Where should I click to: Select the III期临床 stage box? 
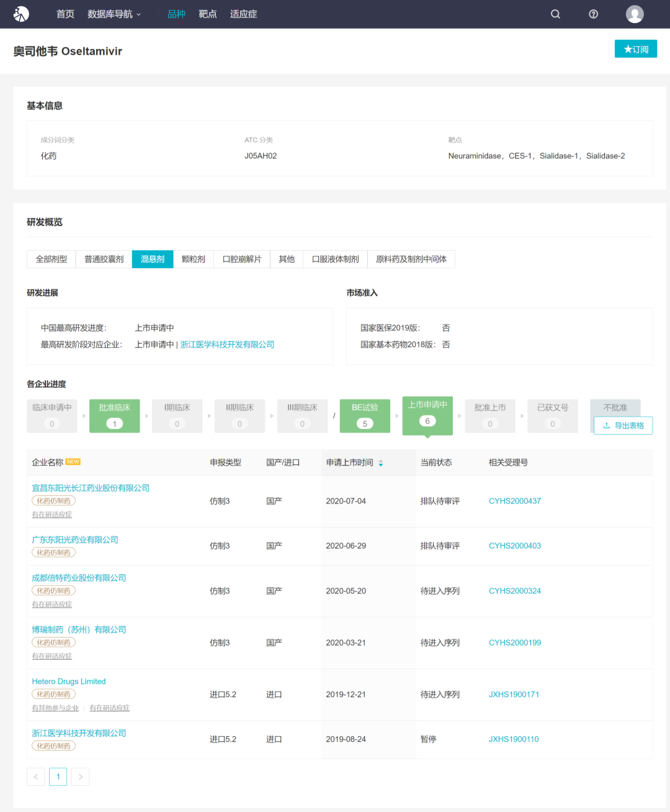tap(302, 416)
